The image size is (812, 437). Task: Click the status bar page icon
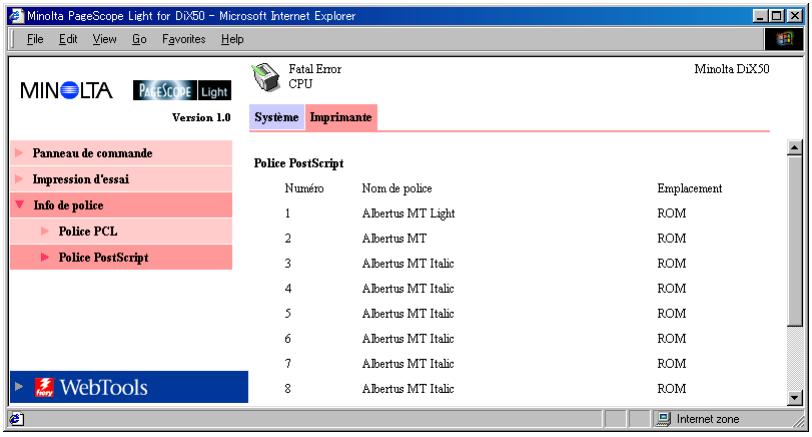(x=16, y=419)
